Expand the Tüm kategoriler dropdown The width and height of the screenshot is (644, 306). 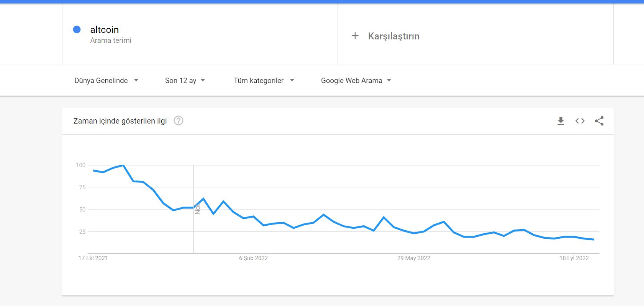(264, 80)
